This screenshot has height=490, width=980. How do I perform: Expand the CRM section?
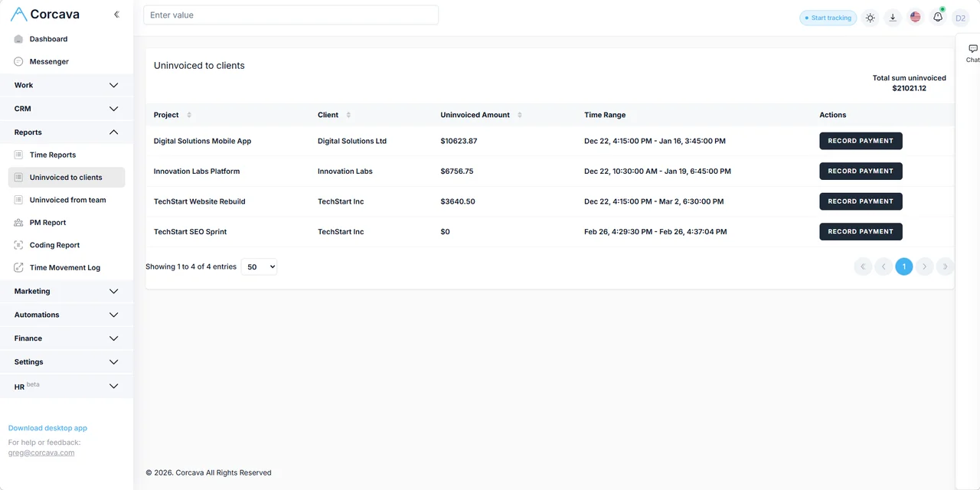tap(67, 109)
